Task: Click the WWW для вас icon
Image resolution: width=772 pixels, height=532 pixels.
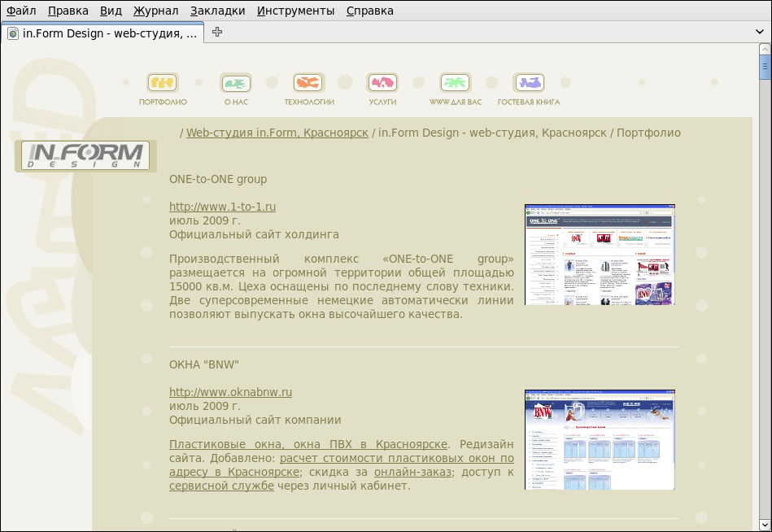Action: tap(456, 83)
